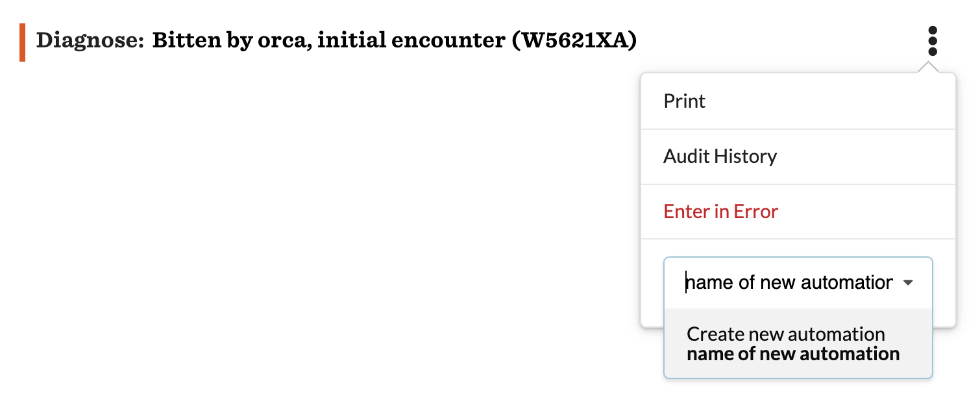Click the 'Create new automation' line in suggestion
Viewport: 980px width, 405px height.
pyautogui.click(x=785, y=334)
